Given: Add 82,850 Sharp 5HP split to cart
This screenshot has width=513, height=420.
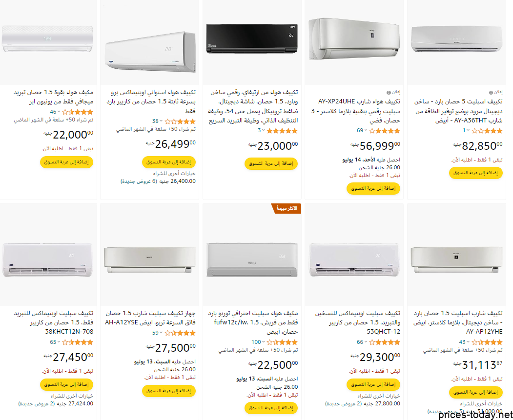Looking at the screenshot, I should (476, 173).
